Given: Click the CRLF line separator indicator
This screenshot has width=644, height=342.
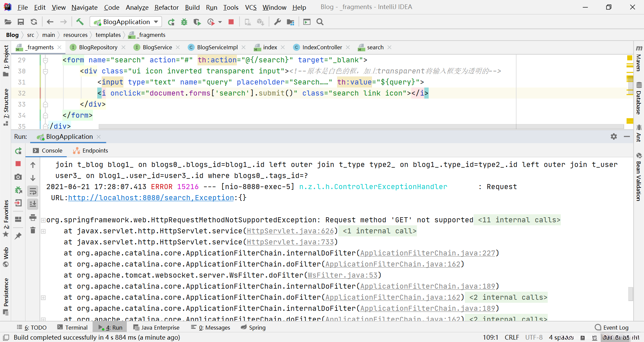Looking at the screenshot, I should coord(512,337).
